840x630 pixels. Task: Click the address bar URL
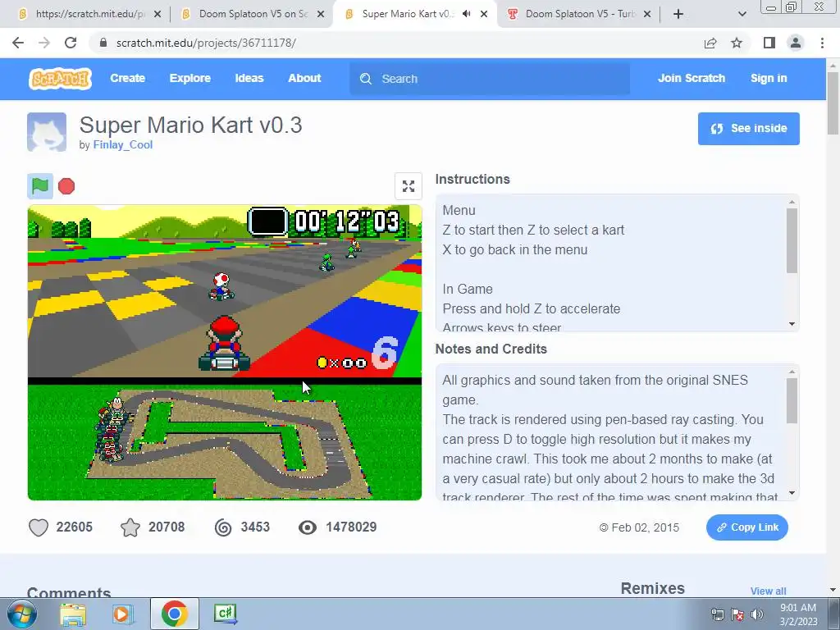point(206,43)
